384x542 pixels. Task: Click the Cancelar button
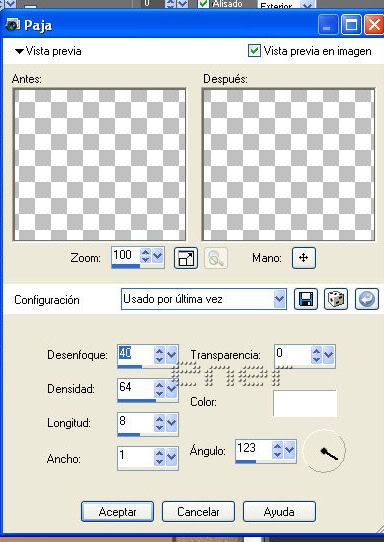coord(198,512)
